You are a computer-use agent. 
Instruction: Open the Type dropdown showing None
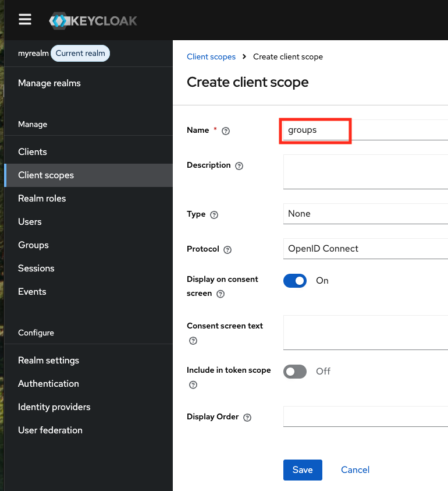(x=365, y=214)
